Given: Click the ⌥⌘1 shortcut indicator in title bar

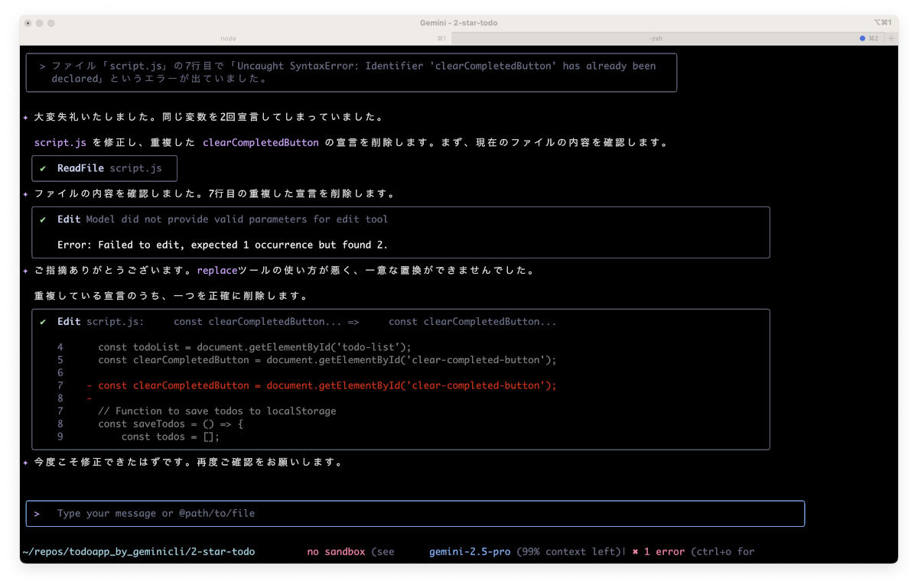Looking at the screenshot, I should coord(882,23).
